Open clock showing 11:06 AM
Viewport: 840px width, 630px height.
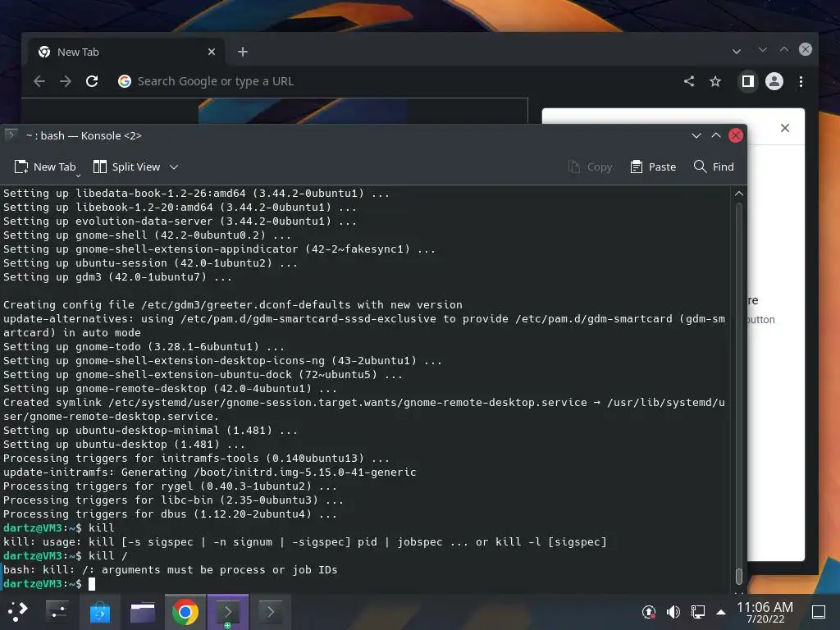pyautogui.click(x=765, y=612)
